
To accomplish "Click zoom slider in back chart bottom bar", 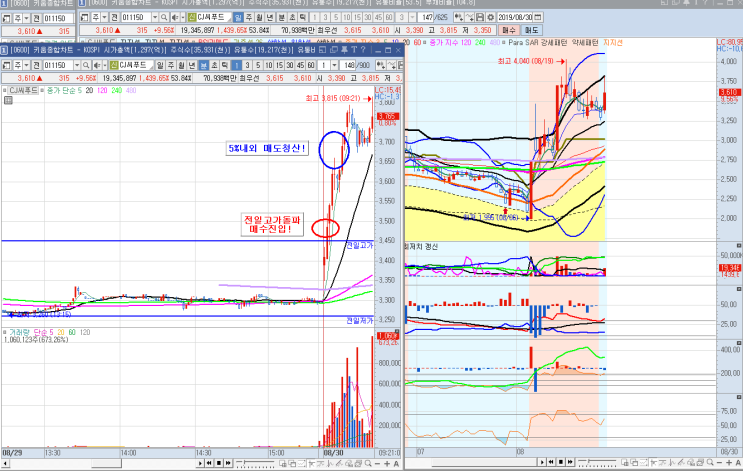I will 597,462.
